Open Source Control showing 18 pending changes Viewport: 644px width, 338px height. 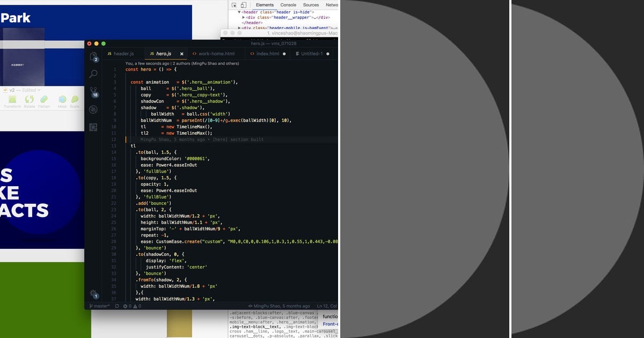(93, 91)
